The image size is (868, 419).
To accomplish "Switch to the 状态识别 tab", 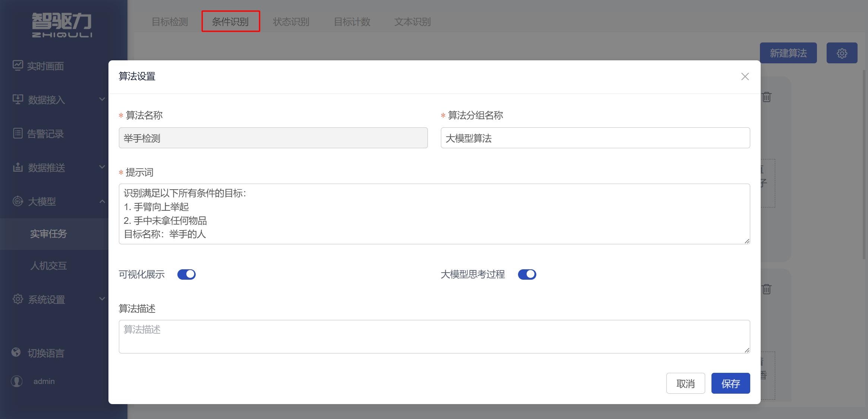I will point(291,22).
